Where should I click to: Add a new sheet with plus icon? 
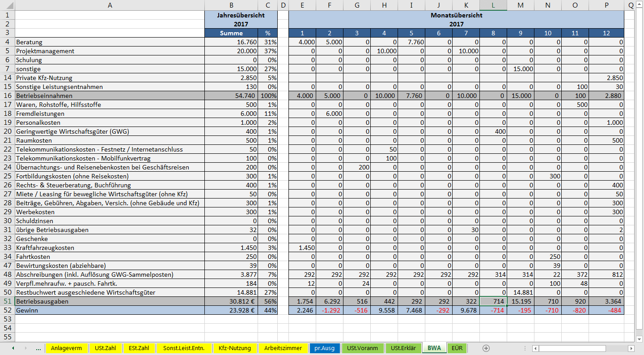[x=486, y=348]
